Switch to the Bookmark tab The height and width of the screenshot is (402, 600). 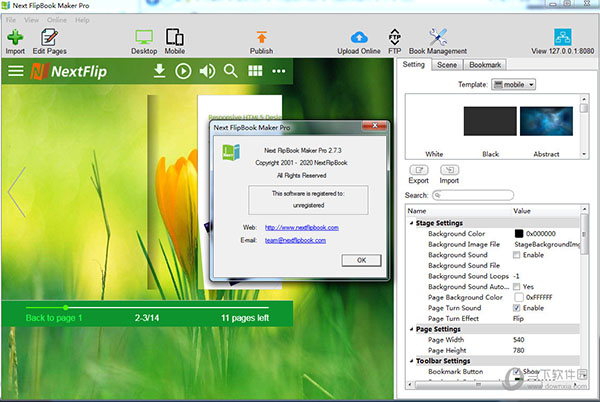[x=485, y=65]
